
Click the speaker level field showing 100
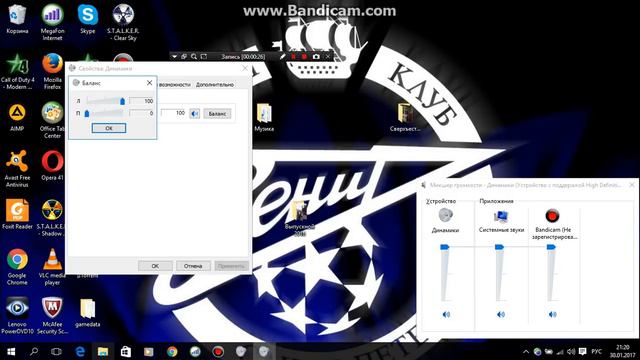click(174, 113)
